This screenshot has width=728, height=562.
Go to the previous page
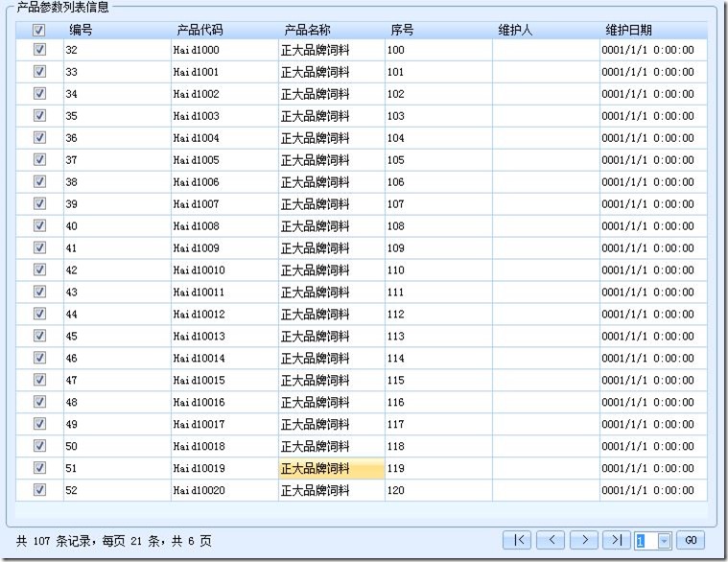pos(551,540)
